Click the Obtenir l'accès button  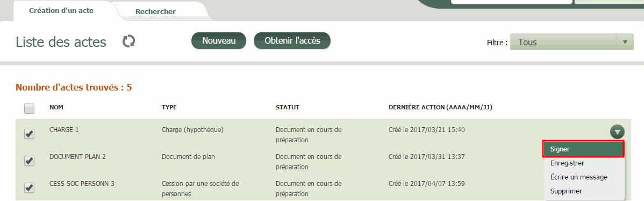point(292,41)
